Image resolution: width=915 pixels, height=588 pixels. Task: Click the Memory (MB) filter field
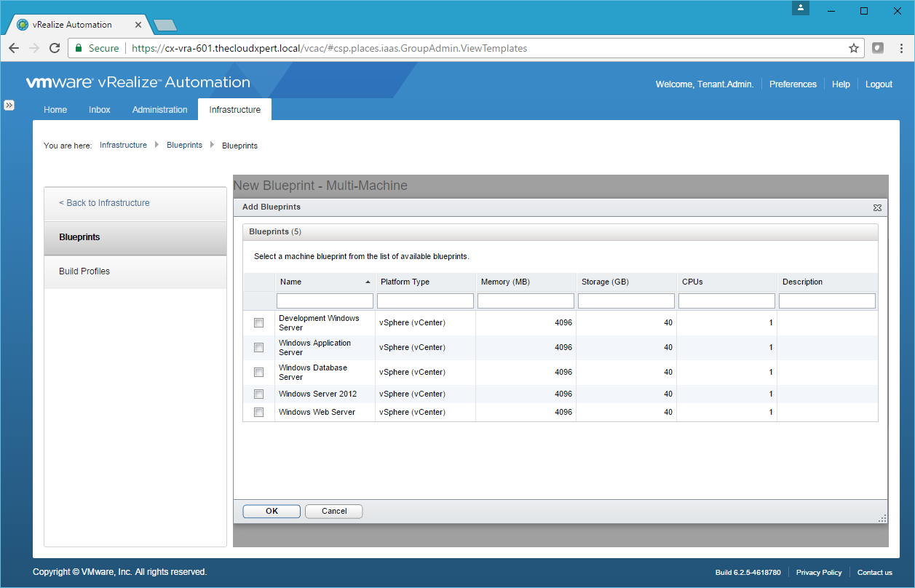pos(526,301)
